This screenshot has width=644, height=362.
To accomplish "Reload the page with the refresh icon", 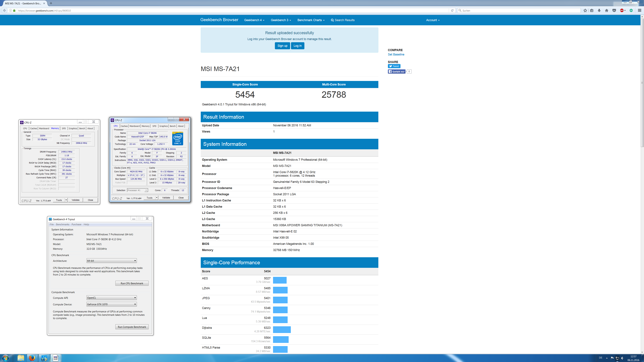I will pyautogui.click(x=452, y=11).
